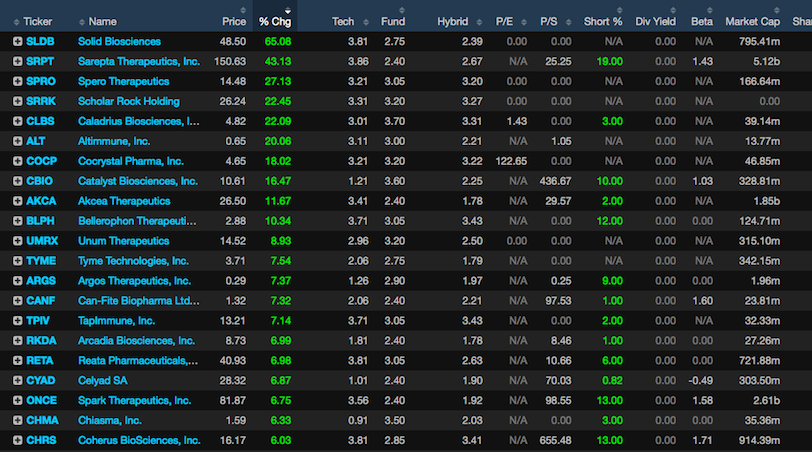Sort table by Ticker column header
The height and width of the screenshot is (452, 812).
point(37,22)
